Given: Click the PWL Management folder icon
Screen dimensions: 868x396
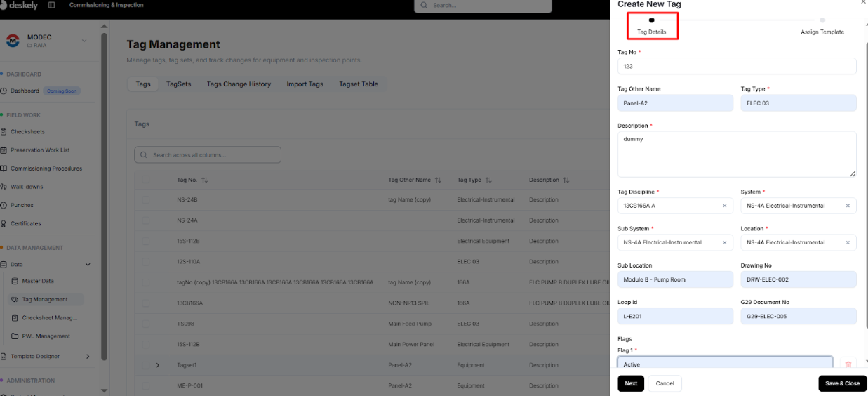Looking at the screenshot, I should 15,336.
